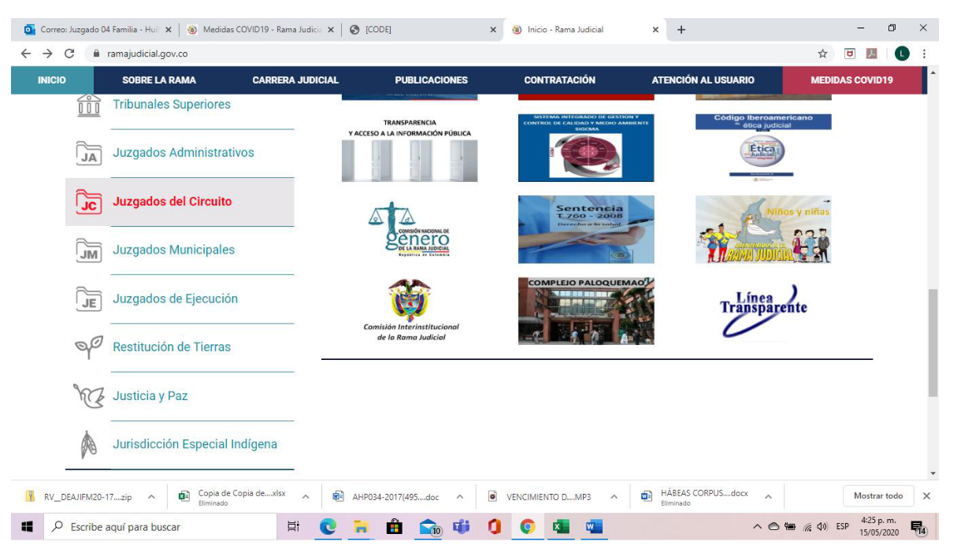Open the SIGCMA banner image
The image size is (957, 560).
[x=586, y=148]
